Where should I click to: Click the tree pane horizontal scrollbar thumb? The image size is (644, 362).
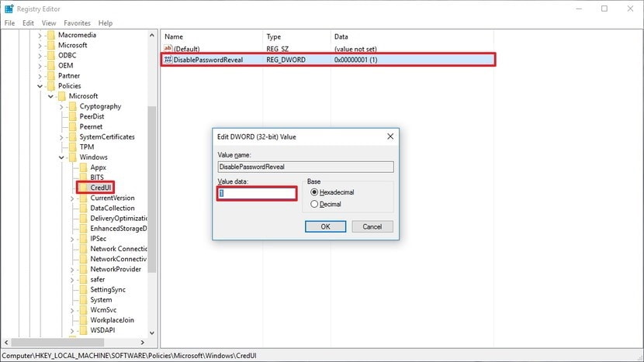tap(57, 343)
